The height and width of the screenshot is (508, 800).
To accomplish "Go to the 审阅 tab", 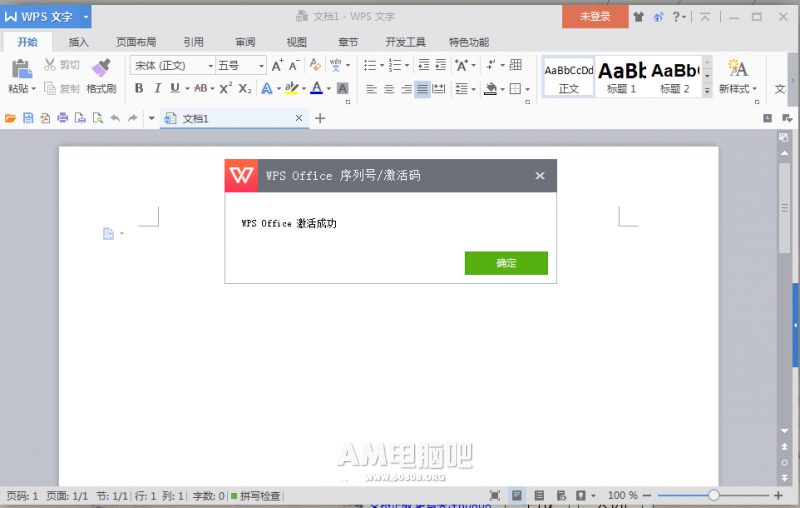I will coord(245,42).
